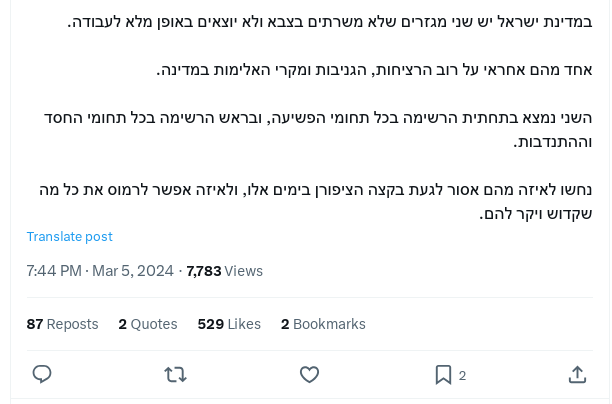
Task: Repost this post using the arrows icon
Action: click(x=175, y=374)
